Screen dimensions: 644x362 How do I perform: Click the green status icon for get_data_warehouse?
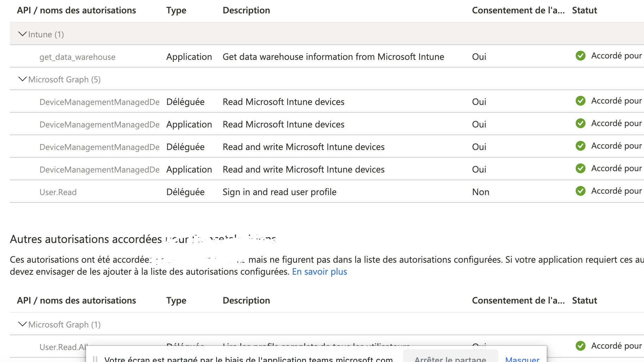(x=580, y=56)
